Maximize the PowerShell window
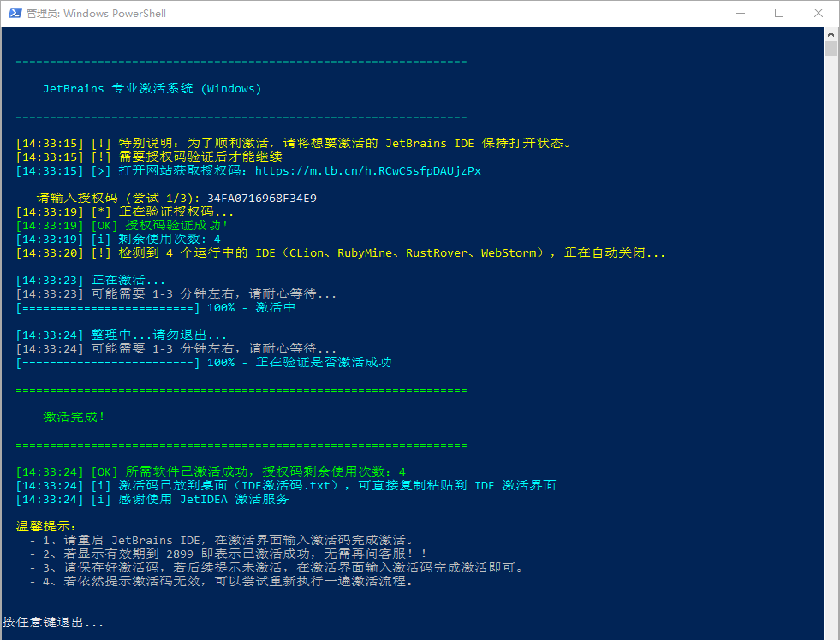 pyautogui.click(x=779, y=13)
